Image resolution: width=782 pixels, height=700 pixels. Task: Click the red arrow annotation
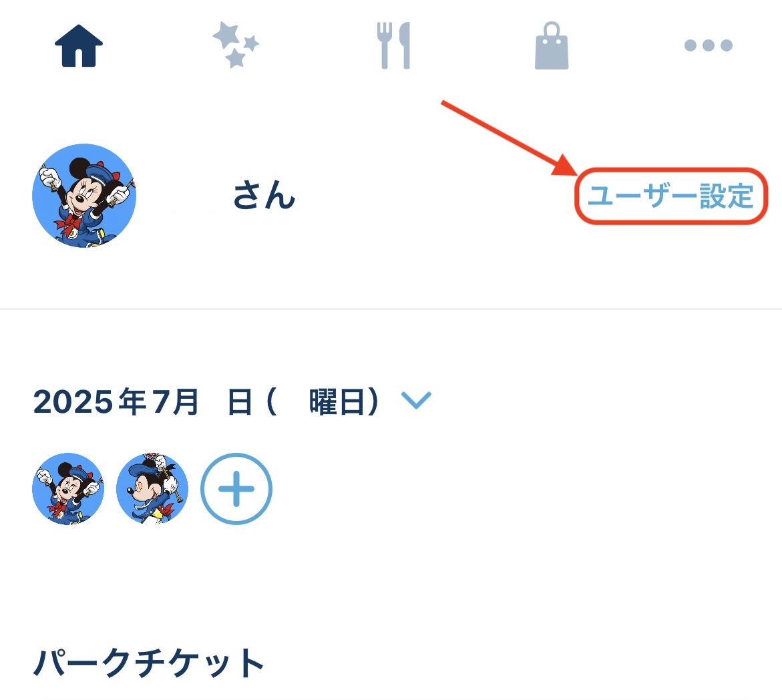tap(510, 138)
